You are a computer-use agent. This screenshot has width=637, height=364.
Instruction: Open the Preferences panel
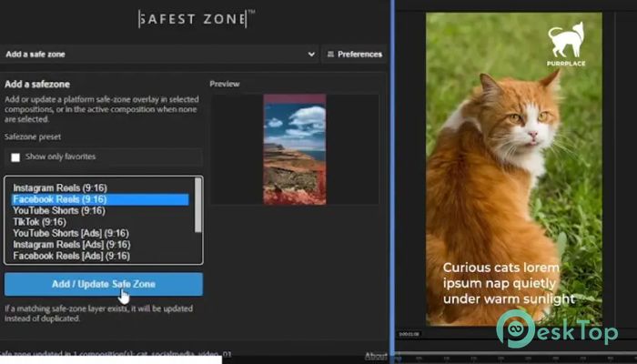(354, 54)
